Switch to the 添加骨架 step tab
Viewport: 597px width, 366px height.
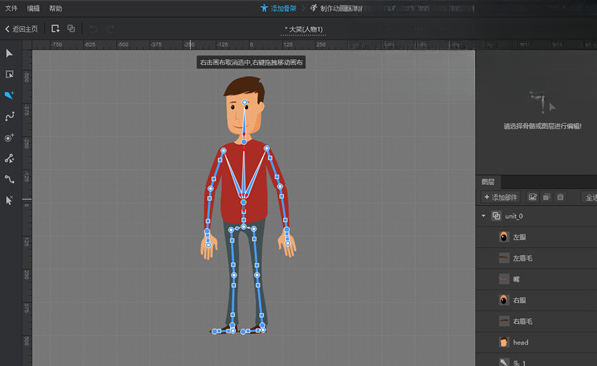point(278,8)
